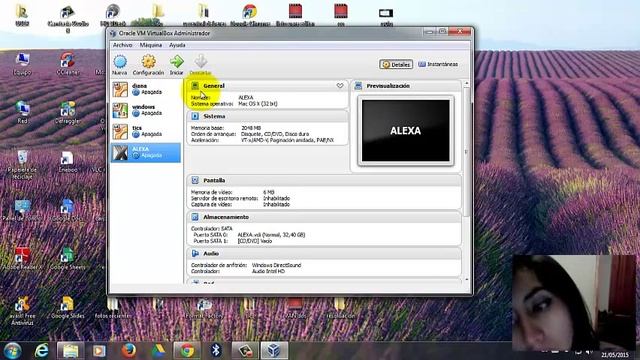The image size is (640, 360).
Task: Select the ALEXA virtual machine entry
Action: (x=146, y=153)
